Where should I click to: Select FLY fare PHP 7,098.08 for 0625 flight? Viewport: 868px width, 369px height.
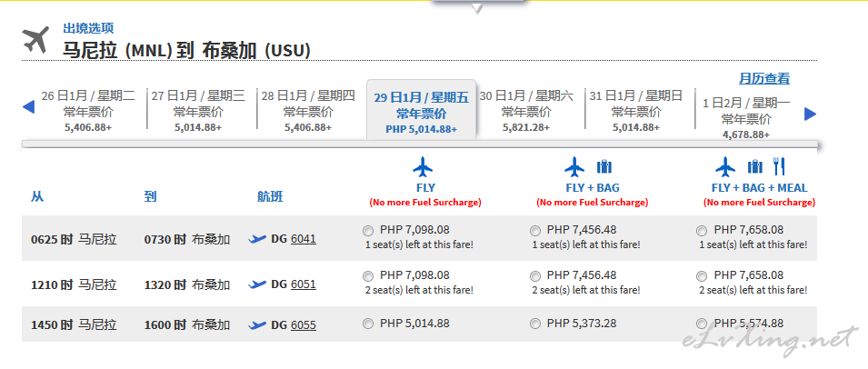click(368, 231)
